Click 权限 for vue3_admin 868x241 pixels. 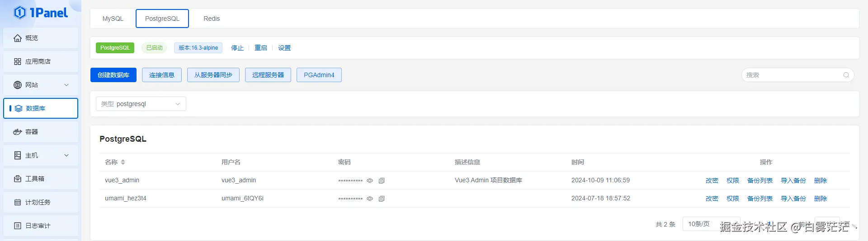click(x=733, y=181)
